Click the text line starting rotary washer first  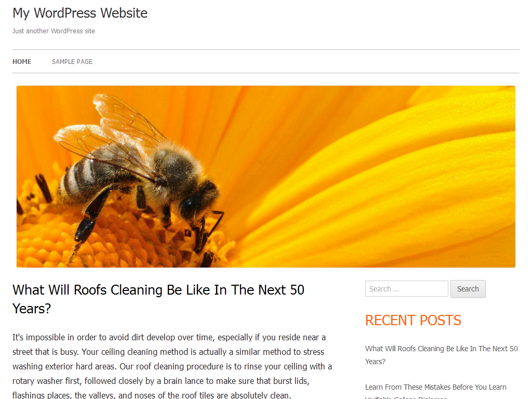161,381
